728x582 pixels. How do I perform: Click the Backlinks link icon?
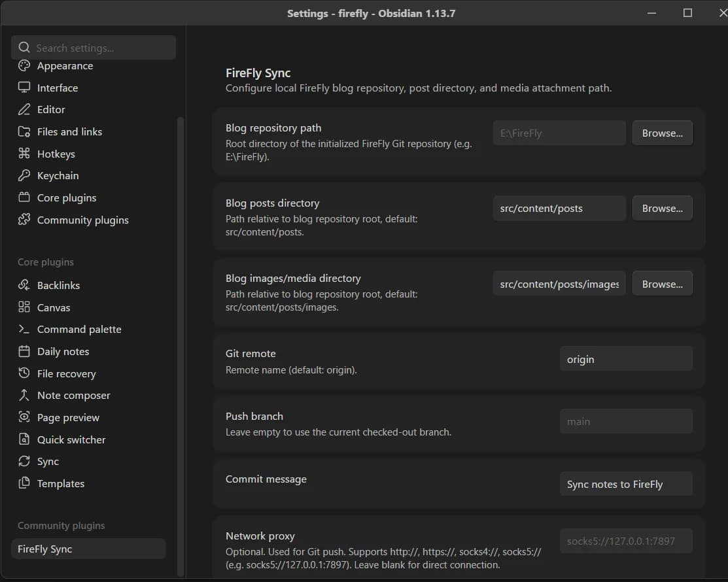tap(24, 285)
